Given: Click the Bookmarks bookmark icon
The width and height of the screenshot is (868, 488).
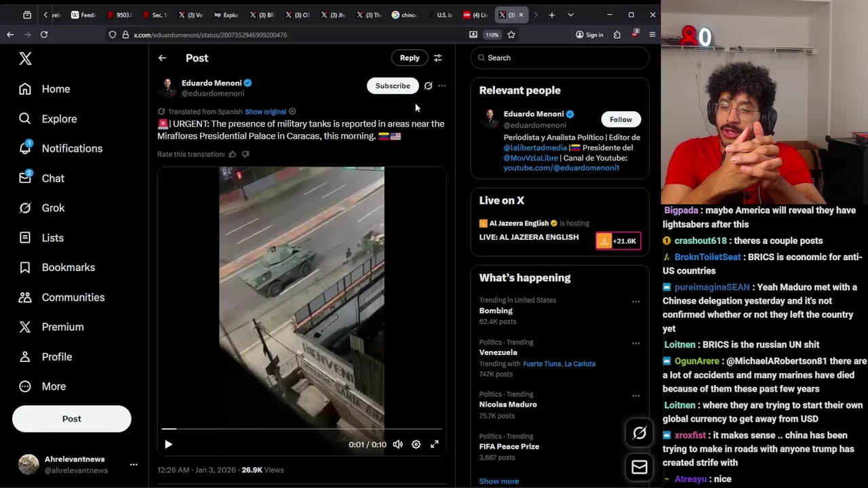Looking at the screenshot, I should coord(25,267).
